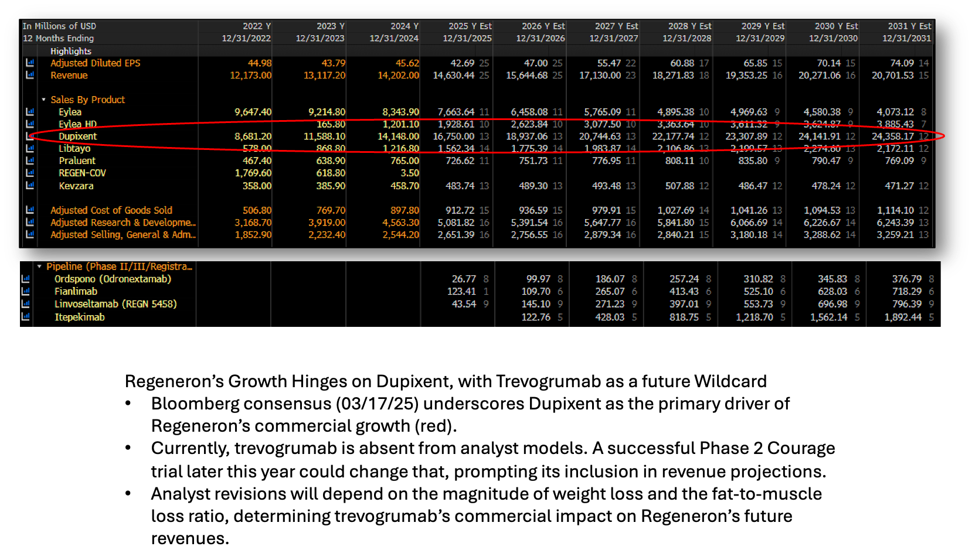The image size is (972, 560).
Task: Click REGEN-COV 2022 value 1,769.60
Action: [253, 173]
